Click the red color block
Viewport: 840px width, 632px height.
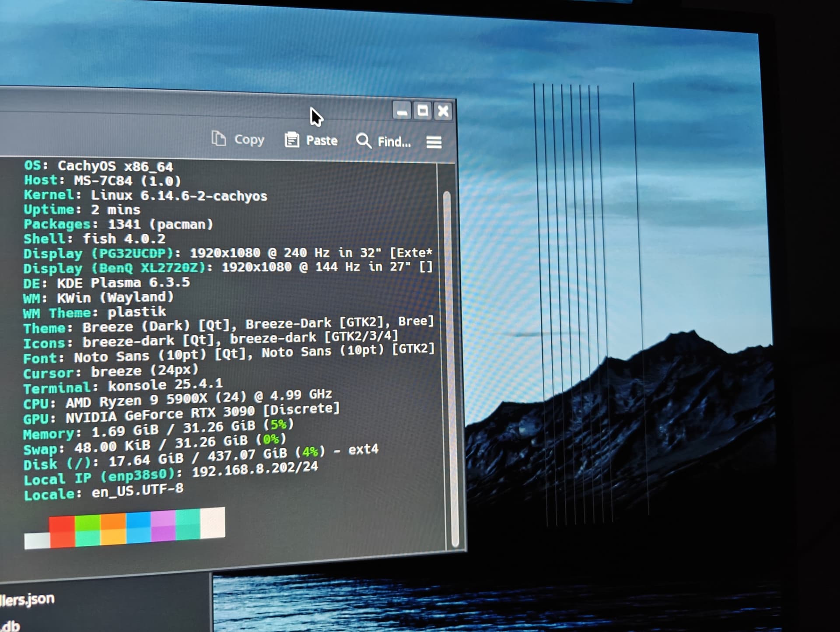coord(62,531)
